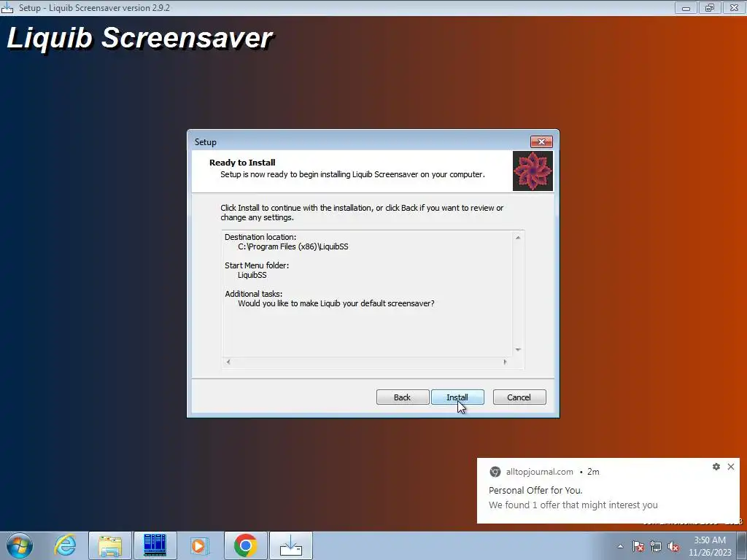This screenshot has height=560, width=747.
Task: Click the Liquib flower logo image
Action: [x=533, y=171]
